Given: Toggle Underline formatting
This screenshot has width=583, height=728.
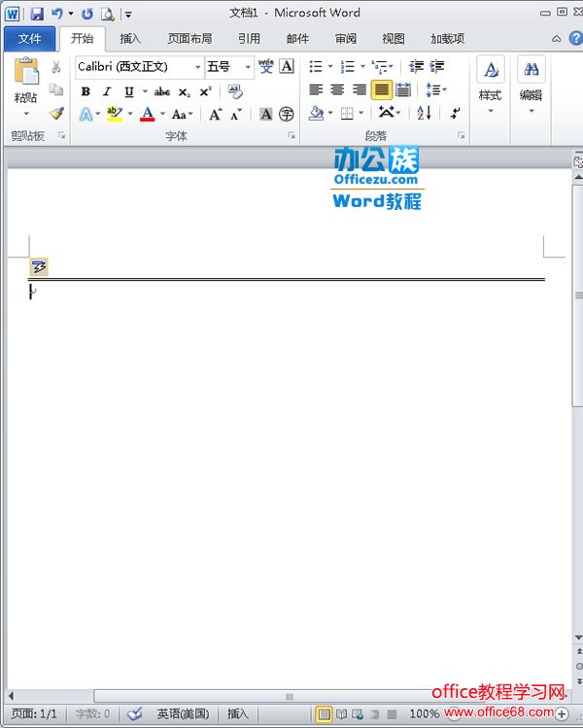Looking at the screenshot, I should 129,91.
